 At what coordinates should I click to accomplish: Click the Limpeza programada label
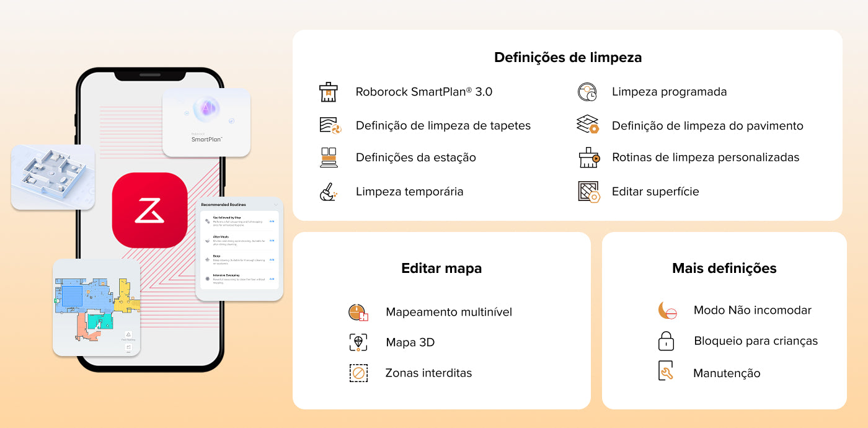click(670, 92)
